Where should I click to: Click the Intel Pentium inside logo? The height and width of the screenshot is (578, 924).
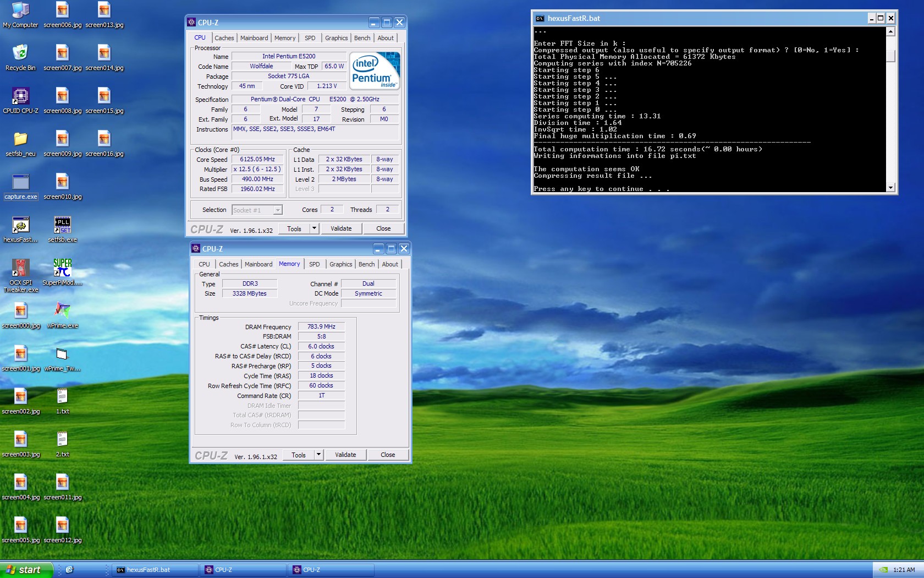click(x=375, y=71)
